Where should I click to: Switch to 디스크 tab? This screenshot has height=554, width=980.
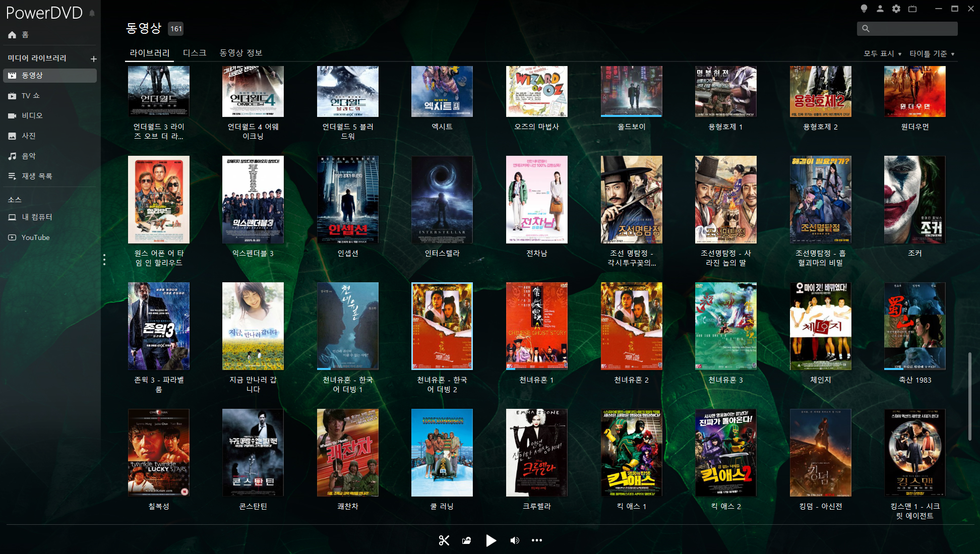pos(195,53)
